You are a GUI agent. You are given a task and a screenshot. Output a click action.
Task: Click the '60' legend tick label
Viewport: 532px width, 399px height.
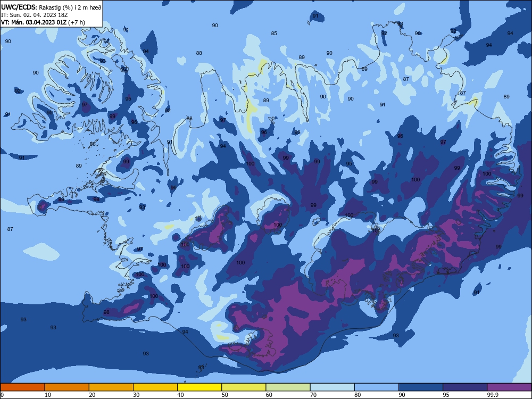click(269, 395)
